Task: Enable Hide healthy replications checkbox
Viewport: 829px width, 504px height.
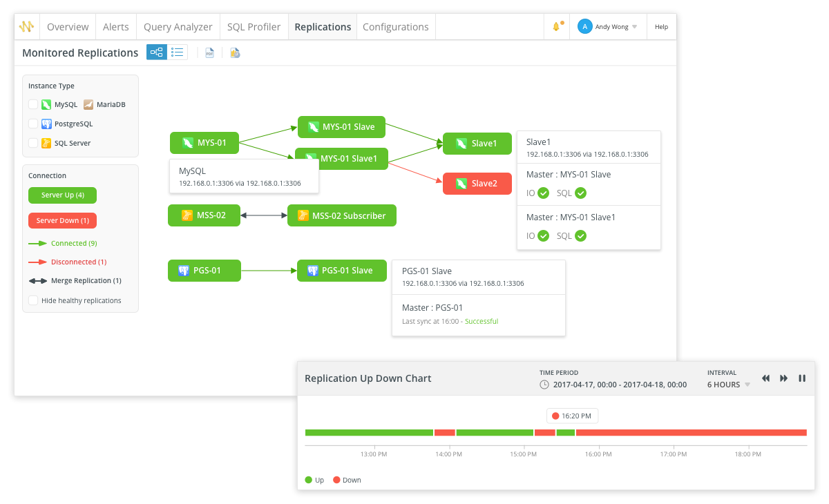Action: pyautogui.click(x=33, y=300)
